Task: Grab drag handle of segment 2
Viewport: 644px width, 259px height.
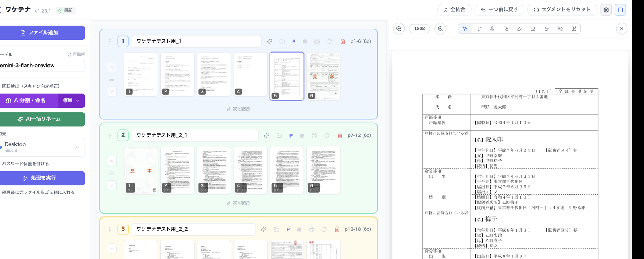Action: [110, 136]
